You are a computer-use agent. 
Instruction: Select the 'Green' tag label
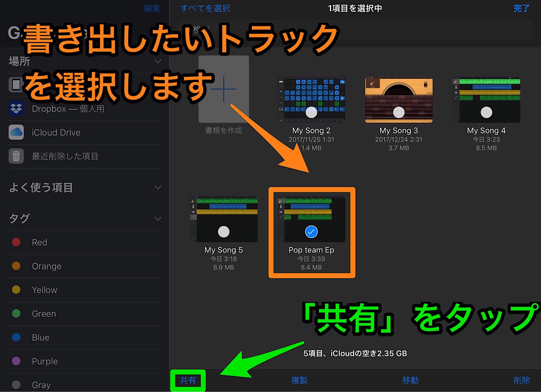click(x=44, y=314)
